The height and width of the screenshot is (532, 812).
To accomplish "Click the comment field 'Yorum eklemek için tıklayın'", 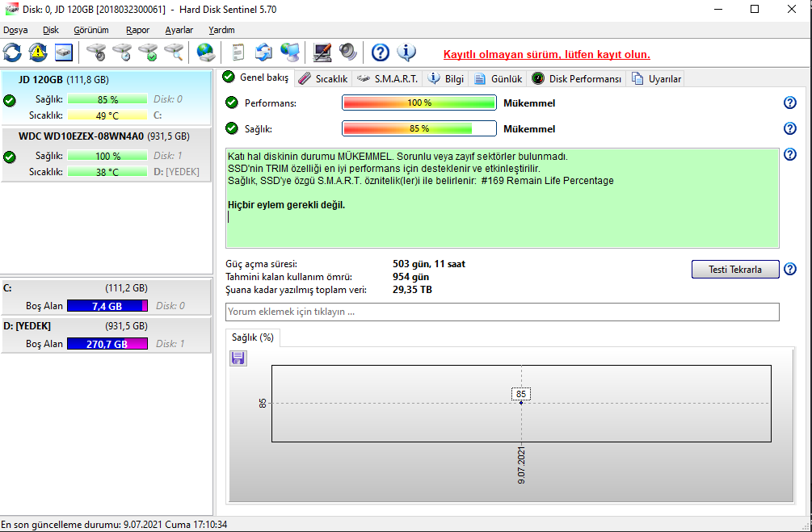I will (x=503, y=312).
